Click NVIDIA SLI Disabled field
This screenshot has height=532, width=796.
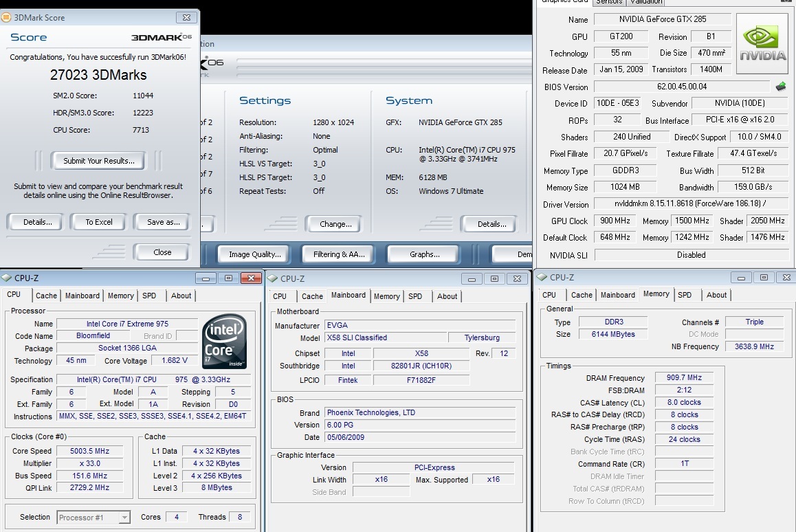(690, 255)
